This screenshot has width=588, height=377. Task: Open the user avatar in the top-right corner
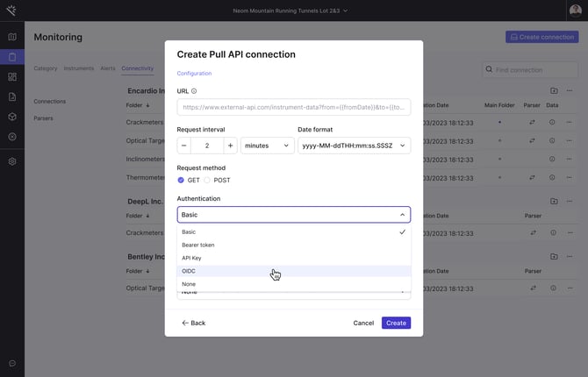click(x=575, y=11)
